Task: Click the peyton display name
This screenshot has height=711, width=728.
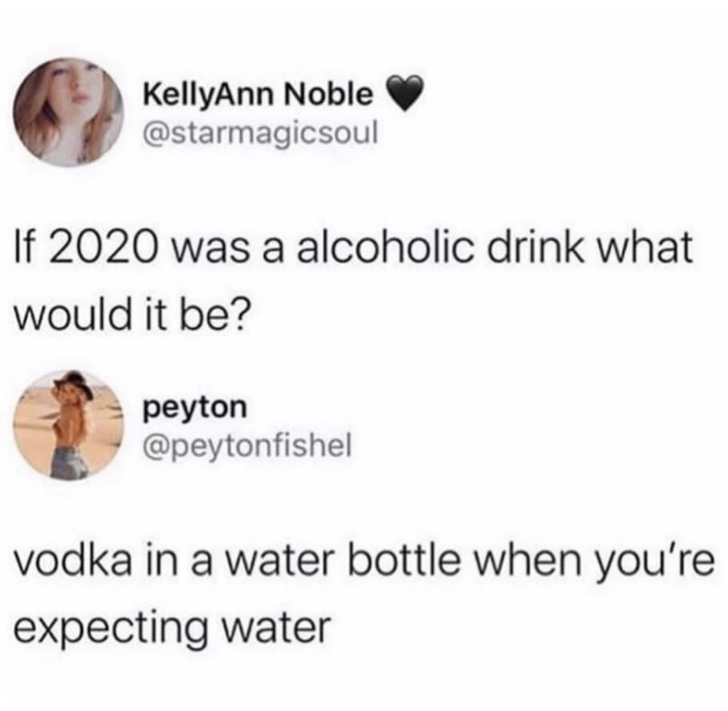Action: 194,408
